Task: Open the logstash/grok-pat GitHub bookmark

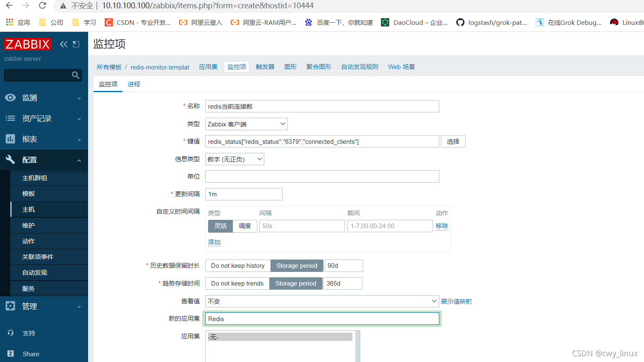Action: click(491, 22)
